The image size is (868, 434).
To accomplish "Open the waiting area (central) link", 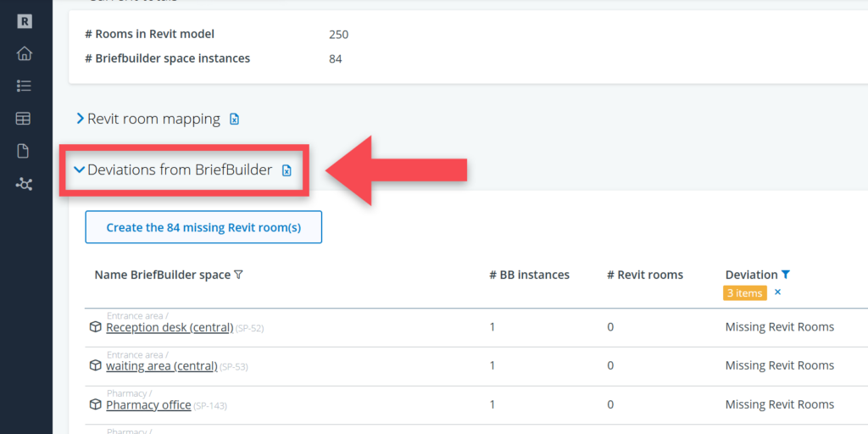I will pos(161,366).
